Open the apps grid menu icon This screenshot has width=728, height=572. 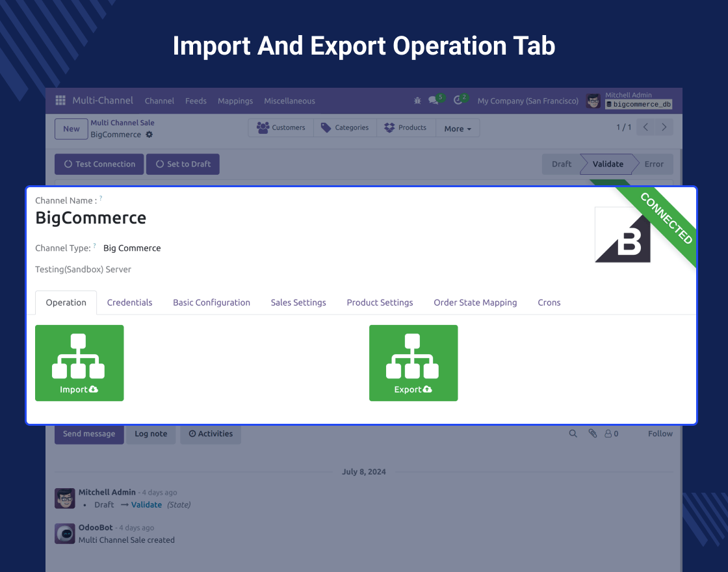pyautogui.click(x=60, y=100)
